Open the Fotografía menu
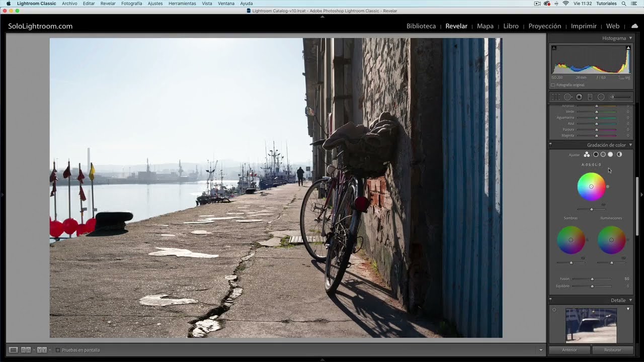This screenshot has width=644, height=362. (x=132, y=4)
